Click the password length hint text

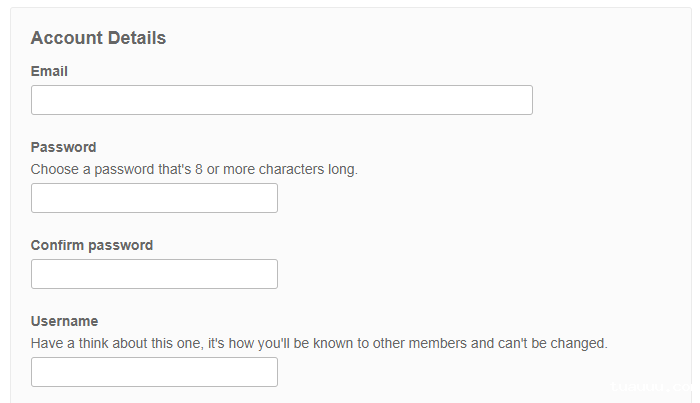pyautogui.click(x=194, y=169)
